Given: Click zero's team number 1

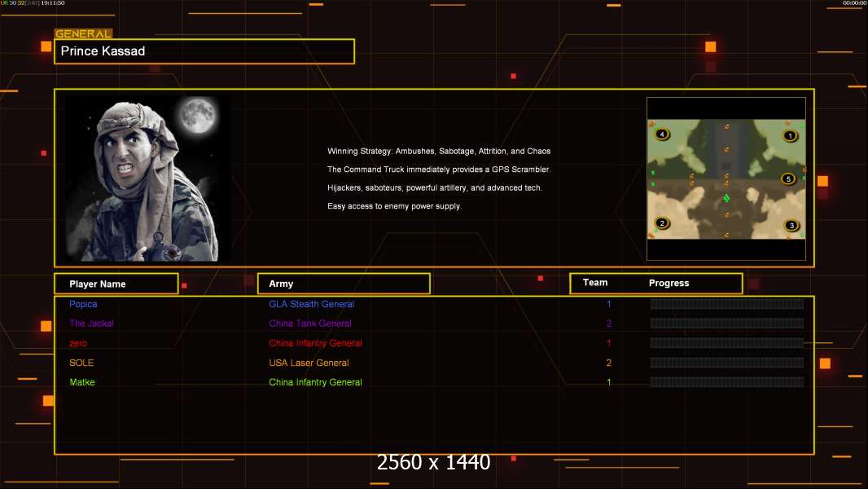Looking at the screenshot, I should pyautogui.click(x=609, y=343).
